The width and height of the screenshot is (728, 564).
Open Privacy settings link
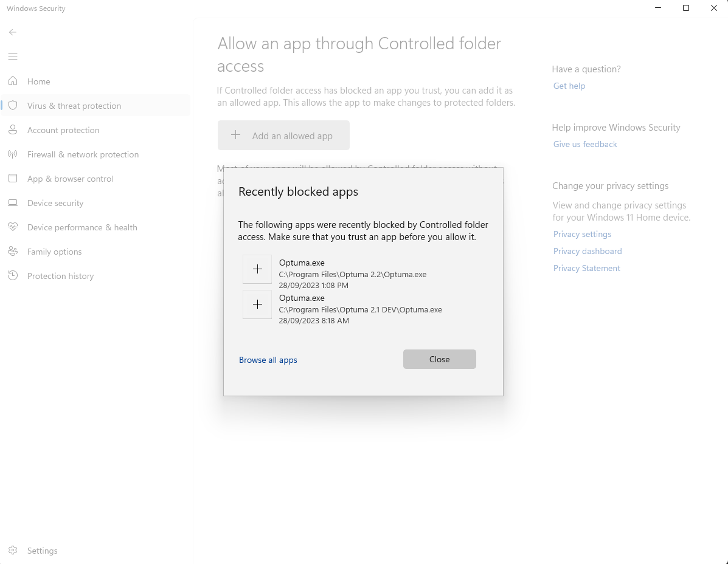(x=582, y=234)
